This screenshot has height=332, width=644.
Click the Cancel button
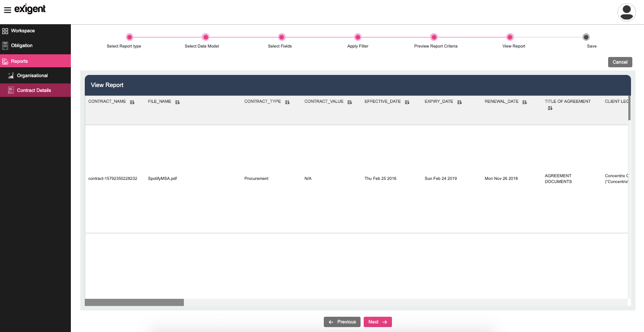pyautogui.click(x=620, y=62)
